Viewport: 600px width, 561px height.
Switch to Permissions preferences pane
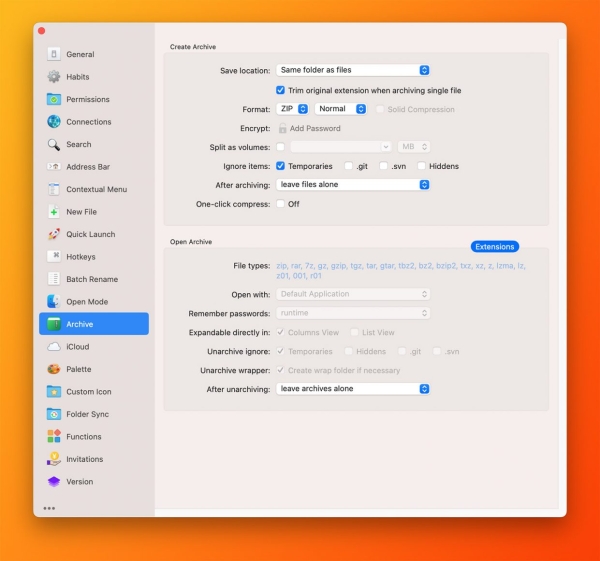click(94, 99)
